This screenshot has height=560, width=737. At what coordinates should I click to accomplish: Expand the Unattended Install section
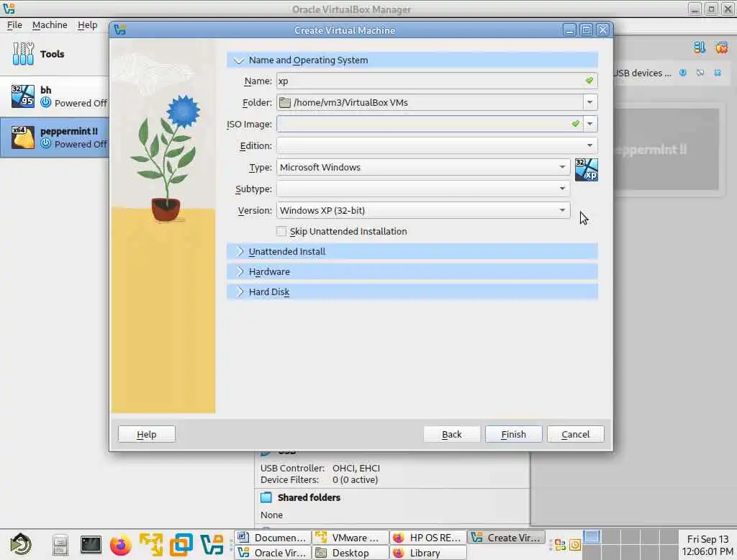[412, 251]
